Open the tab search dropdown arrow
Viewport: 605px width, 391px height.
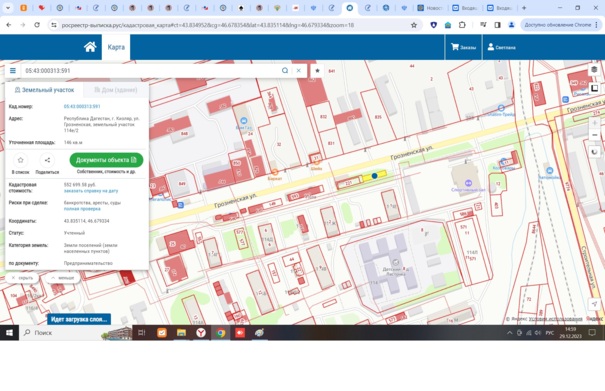(x=8, y=8)
